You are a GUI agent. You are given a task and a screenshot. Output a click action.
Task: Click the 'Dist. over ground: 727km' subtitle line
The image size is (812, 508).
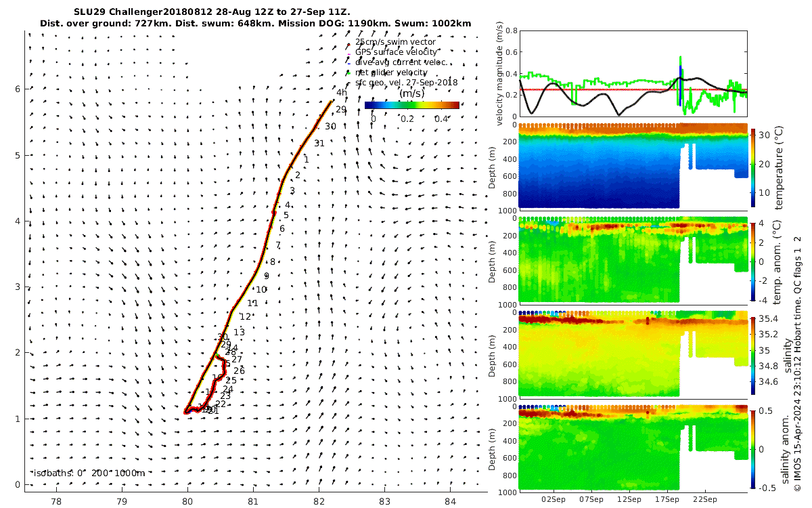[x=256, y=23]
